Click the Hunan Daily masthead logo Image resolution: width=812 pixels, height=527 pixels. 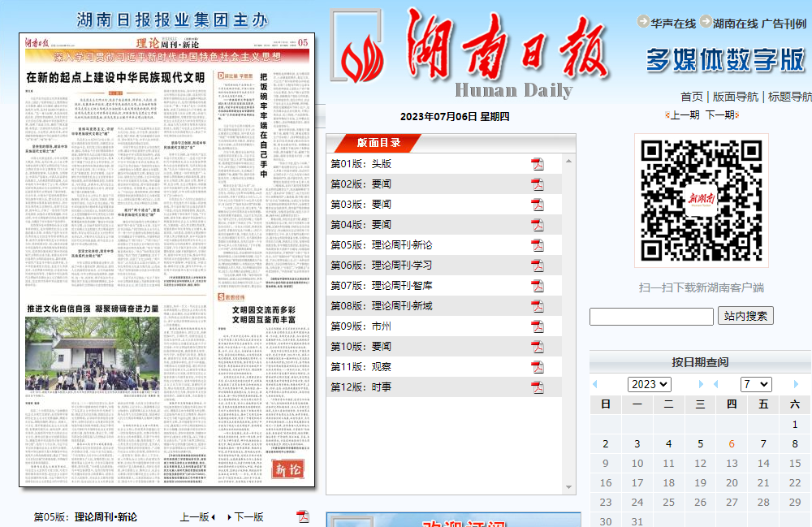coord(475,53)
